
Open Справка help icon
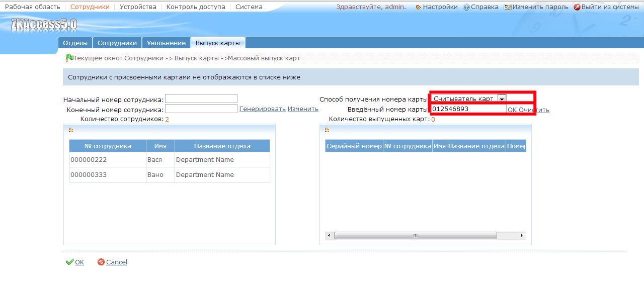pos(466,8)
